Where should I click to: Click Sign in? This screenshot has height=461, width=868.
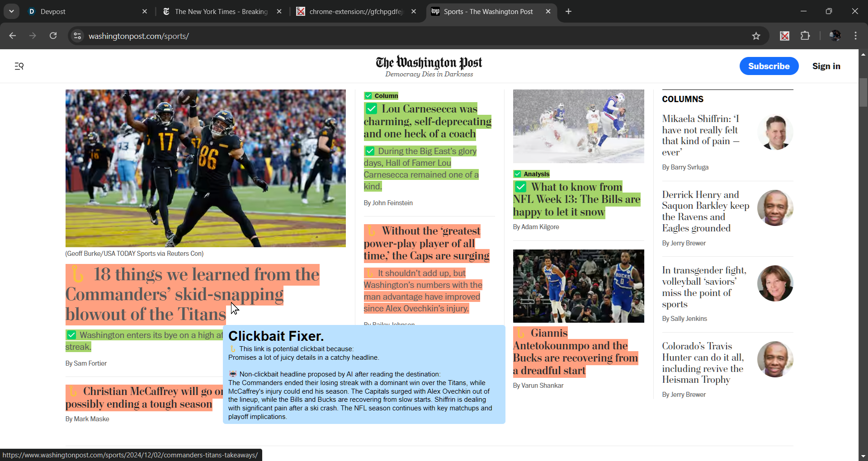point(826,66)
